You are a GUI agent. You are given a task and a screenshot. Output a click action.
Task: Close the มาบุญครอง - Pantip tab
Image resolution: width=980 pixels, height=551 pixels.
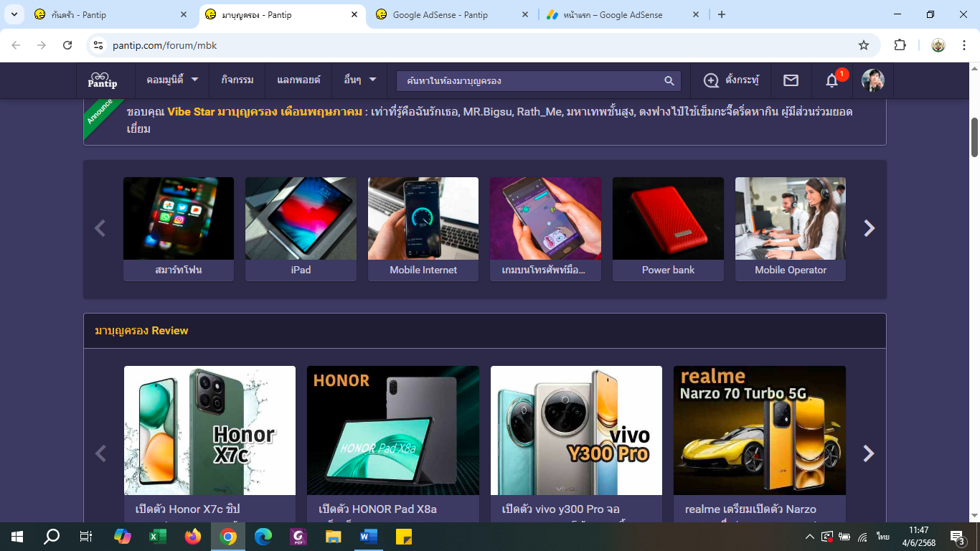point(354,14)
